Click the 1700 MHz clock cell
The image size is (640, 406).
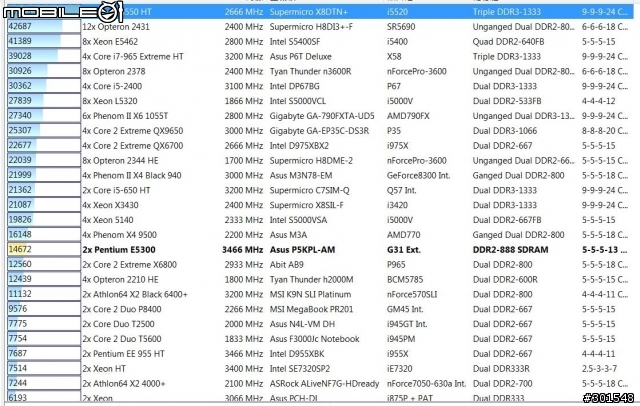tap(244, 160)
